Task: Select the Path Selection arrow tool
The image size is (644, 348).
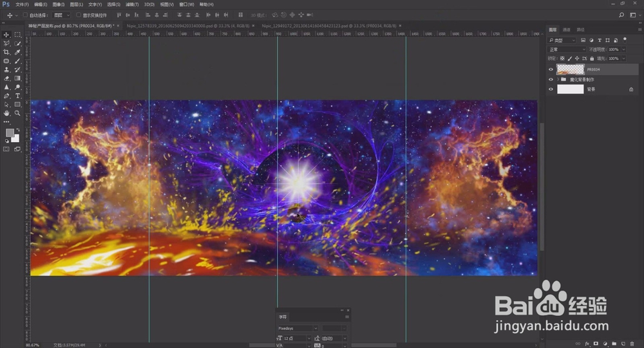Action: [6, 105]
